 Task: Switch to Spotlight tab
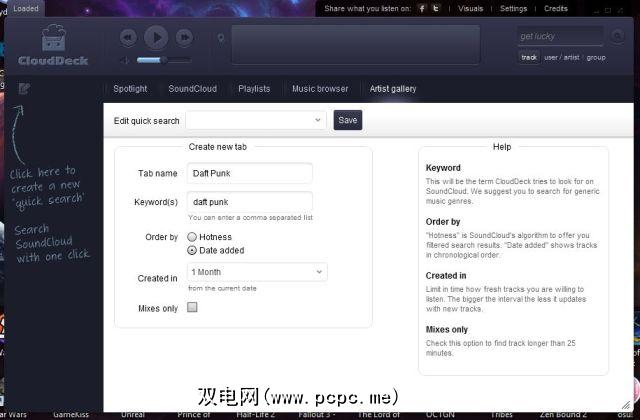130,89
